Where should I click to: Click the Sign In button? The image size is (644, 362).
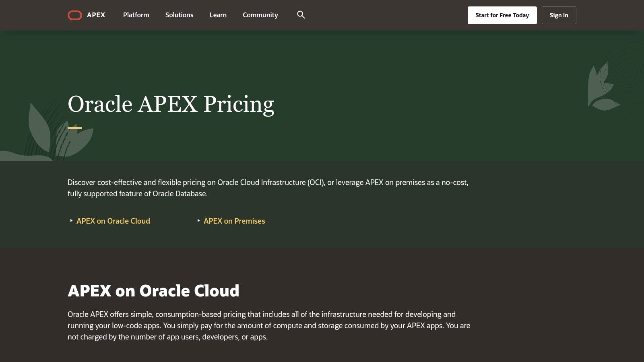[559, 15]
